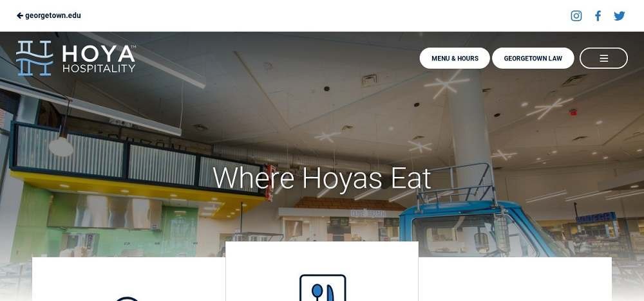Image resolution: width=644 pixels, height=301 pixels.
Task: Open the Instagram social icon
Action: tap(576, 15)
